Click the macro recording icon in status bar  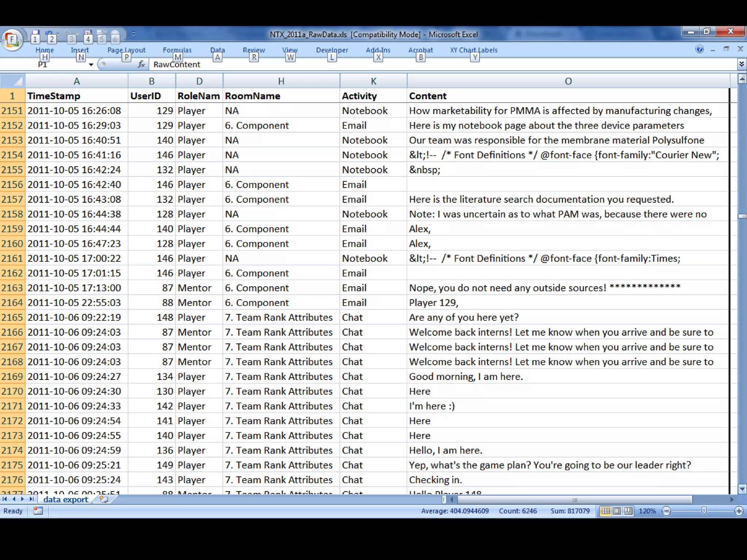[38, 511]
